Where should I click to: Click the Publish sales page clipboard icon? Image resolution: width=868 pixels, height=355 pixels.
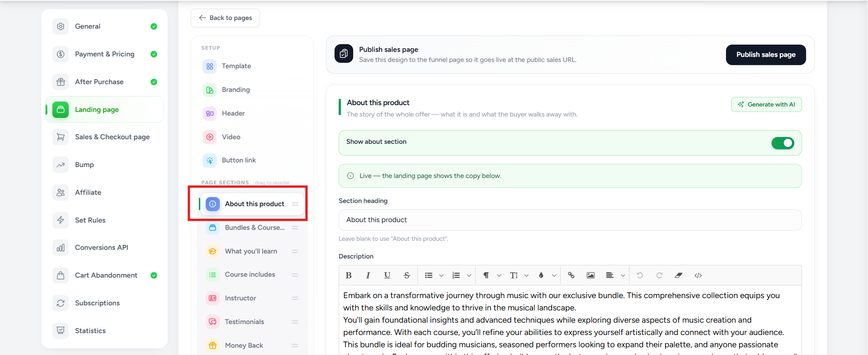click(344, 54)
